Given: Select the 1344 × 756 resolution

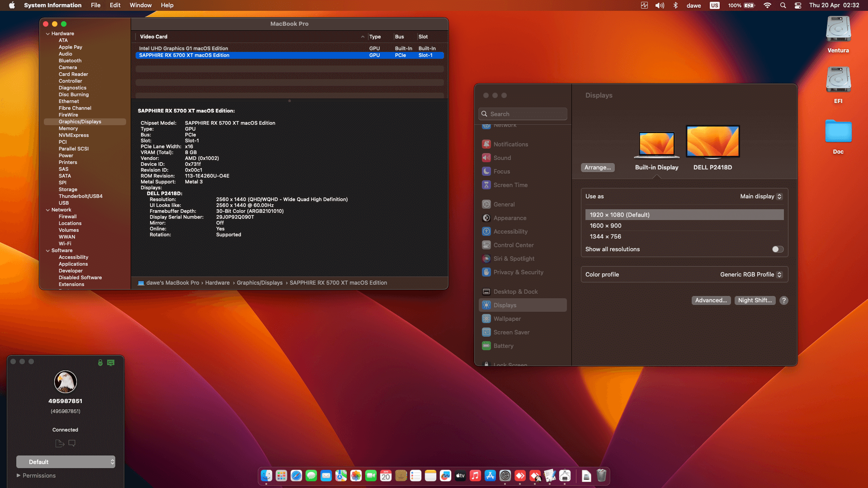Looking at the screenshot, I should point(606,236).
